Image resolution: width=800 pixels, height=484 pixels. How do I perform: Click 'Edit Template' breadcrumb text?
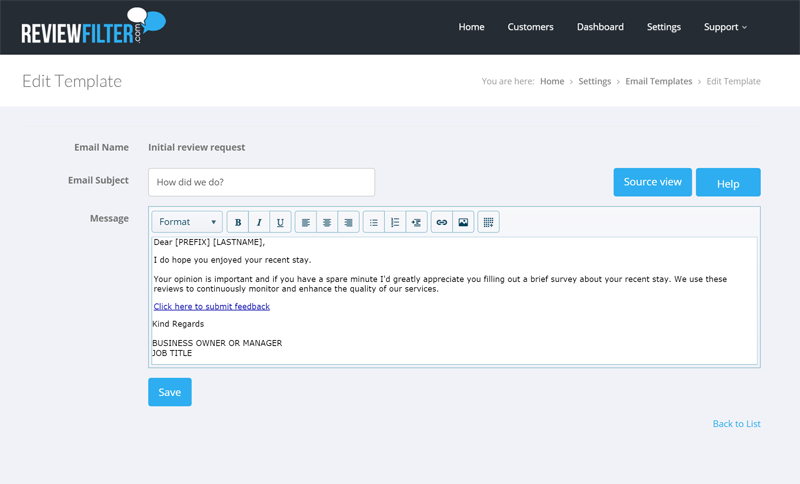[733, 81]
